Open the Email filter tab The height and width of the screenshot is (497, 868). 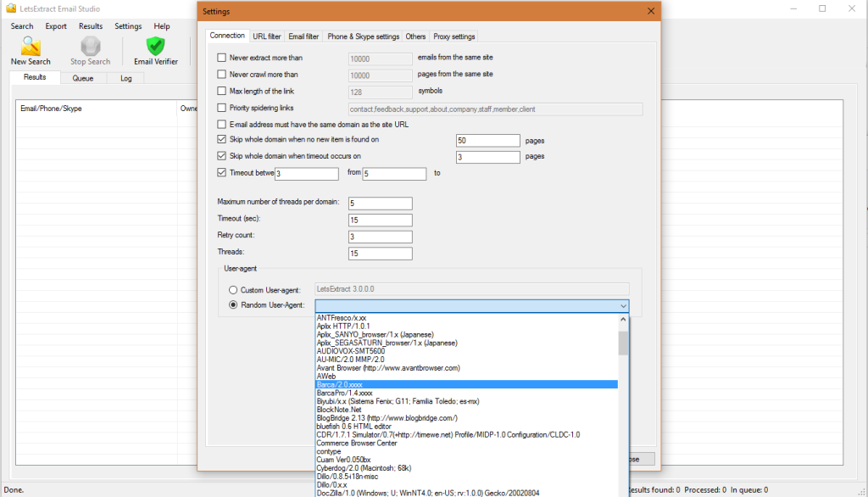coord(303,36)
